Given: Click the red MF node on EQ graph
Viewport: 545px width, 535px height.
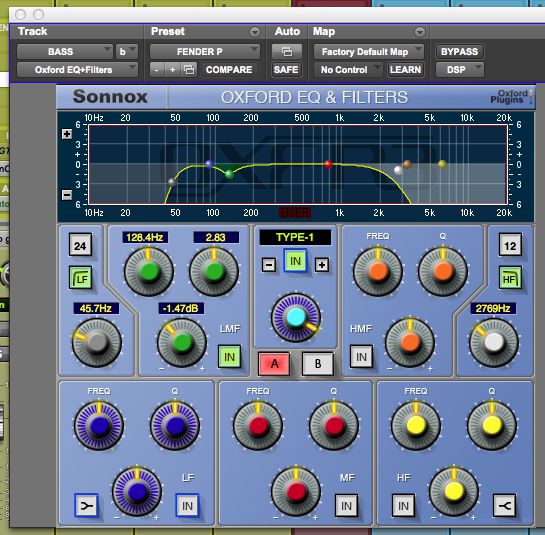Looking at the screenshot, I should (328, 164).
